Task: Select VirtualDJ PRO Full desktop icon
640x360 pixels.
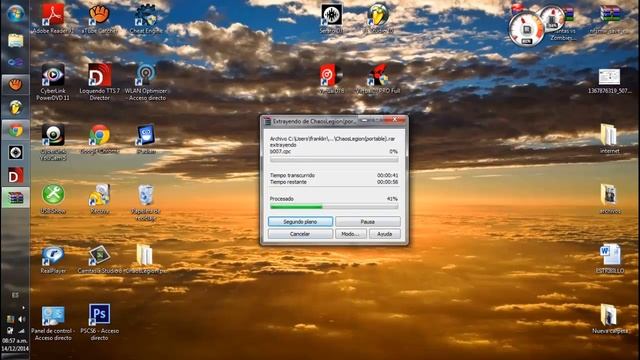Action: click(x=378, y=79)
